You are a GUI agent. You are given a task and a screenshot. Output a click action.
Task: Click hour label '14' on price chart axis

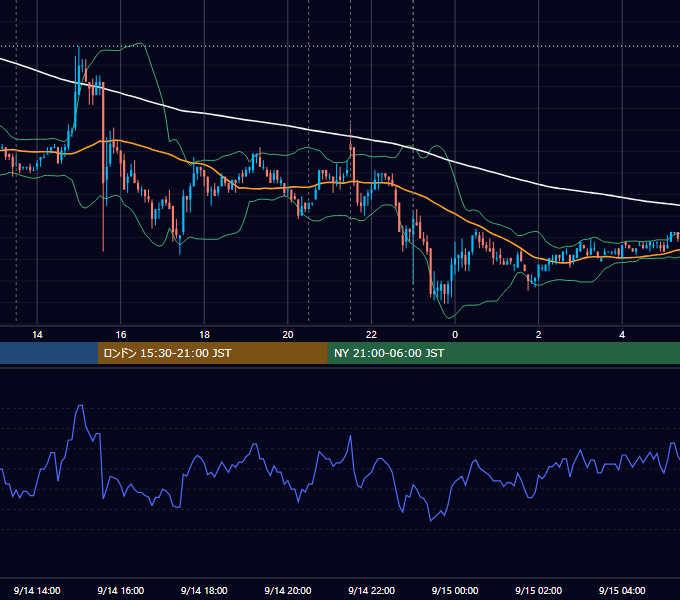(37, 334)
